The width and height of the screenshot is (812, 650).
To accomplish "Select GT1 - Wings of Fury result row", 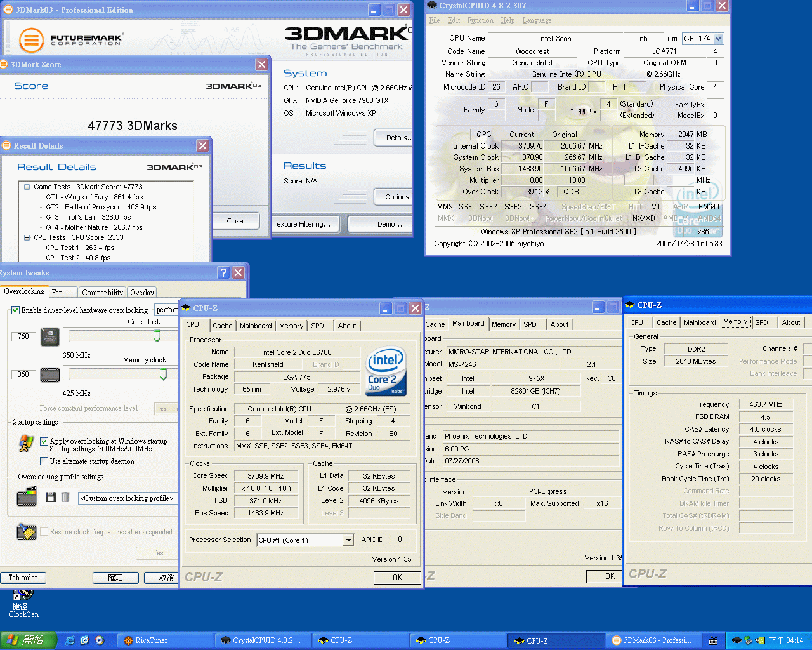I will tap(94, 197).
